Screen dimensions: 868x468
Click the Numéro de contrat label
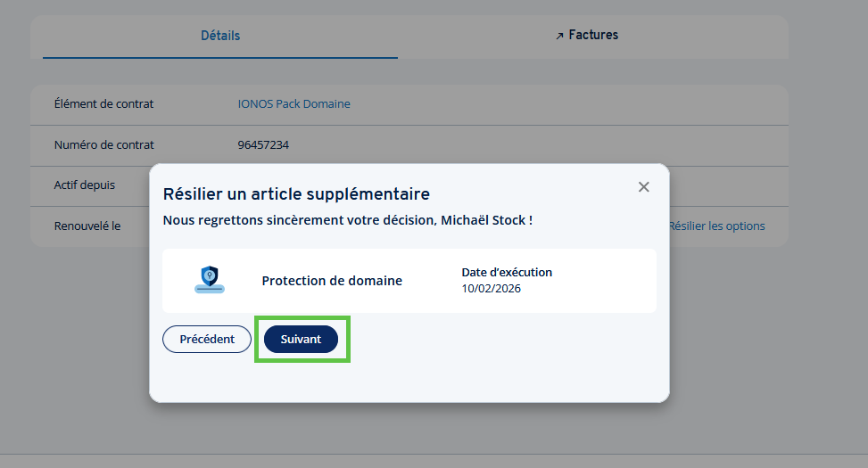(103, 145)
